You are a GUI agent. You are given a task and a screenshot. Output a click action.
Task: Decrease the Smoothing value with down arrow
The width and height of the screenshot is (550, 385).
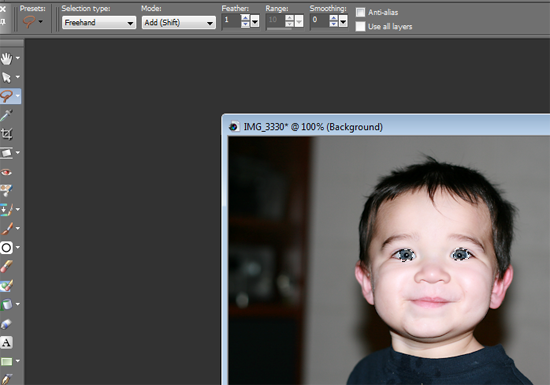[334, 25]
